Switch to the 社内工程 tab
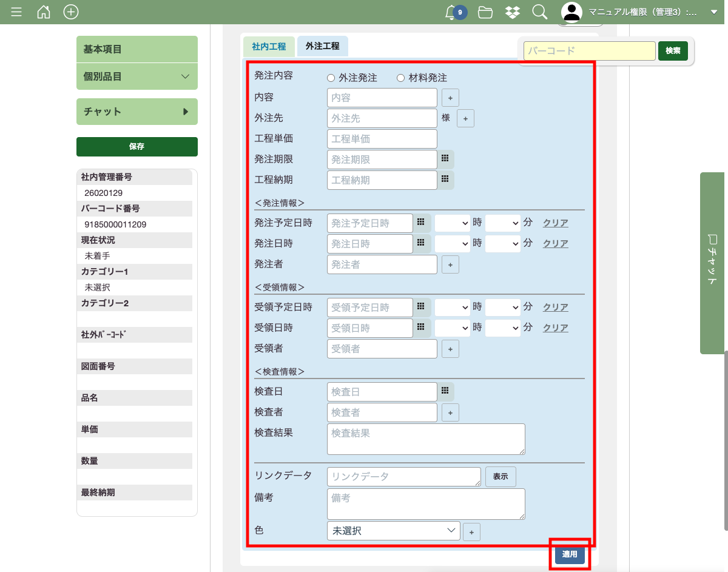This screenshot has height=572, width=728. click(269, 46)
